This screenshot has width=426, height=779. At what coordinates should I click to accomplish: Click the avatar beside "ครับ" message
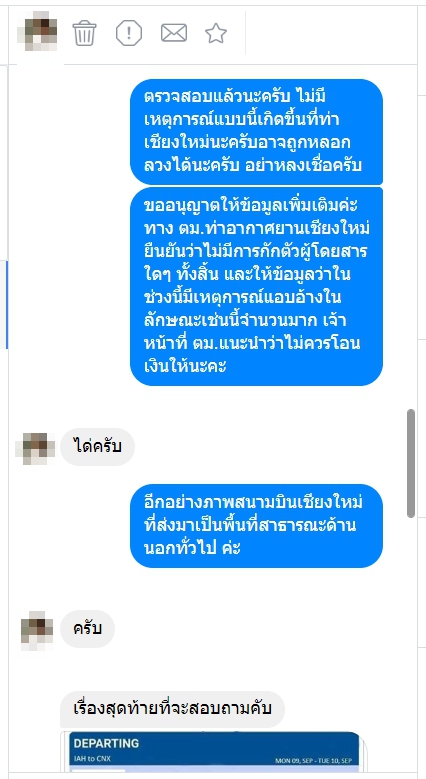pyautogui.click(x=37, y=629)
